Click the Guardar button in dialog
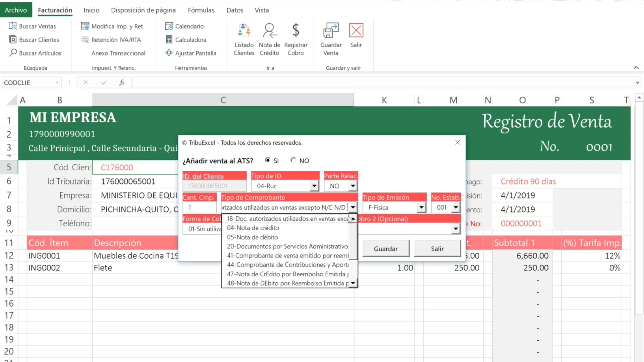The image size is (644, 362). click(x=386, y=249)
